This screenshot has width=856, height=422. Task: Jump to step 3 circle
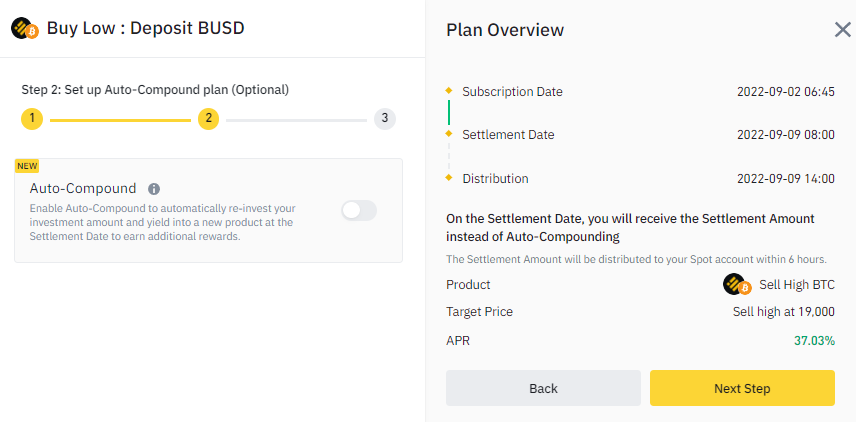point(384,119)
